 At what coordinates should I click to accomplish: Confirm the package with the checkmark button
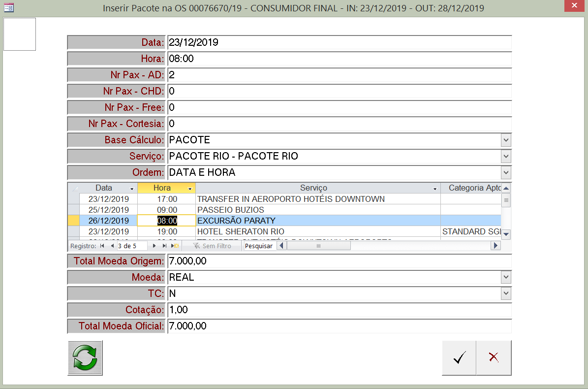[459, 358]
